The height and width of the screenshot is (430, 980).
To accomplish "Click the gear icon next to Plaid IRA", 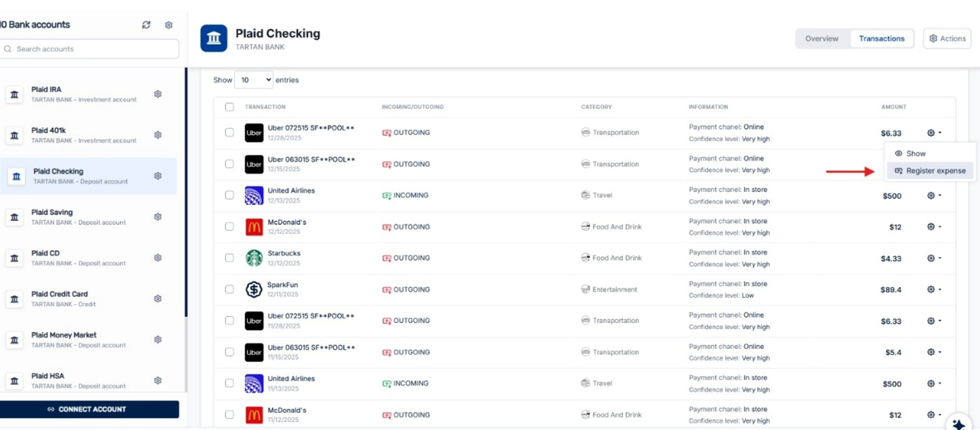I will (158, 94).
